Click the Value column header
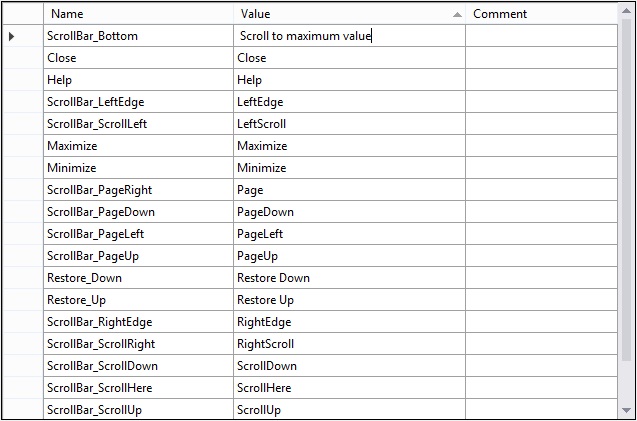The height and width of the screenshot is (421, 637). pyautogui.click(x=350, y=14)
